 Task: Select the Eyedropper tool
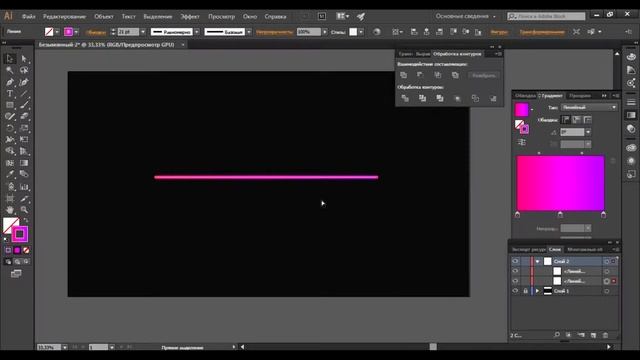pyautogui.click(x=10, y=174)
